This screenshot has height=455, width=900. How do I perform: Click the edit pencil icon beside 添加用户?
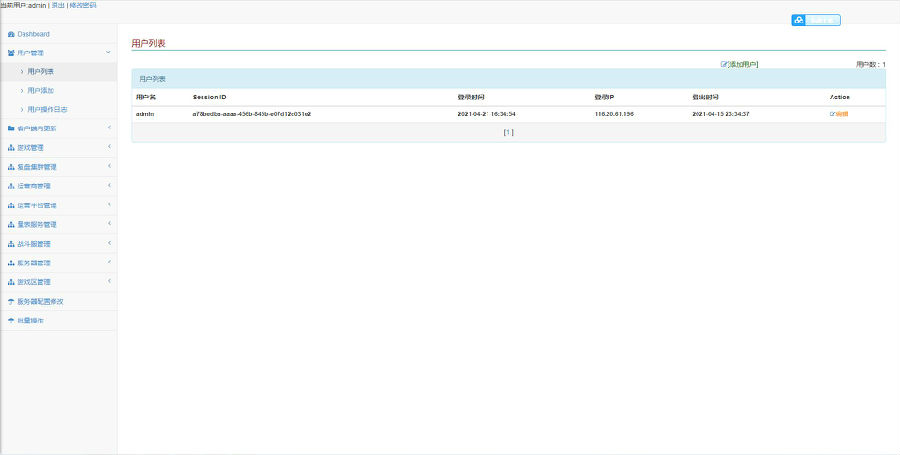point(724,64)
